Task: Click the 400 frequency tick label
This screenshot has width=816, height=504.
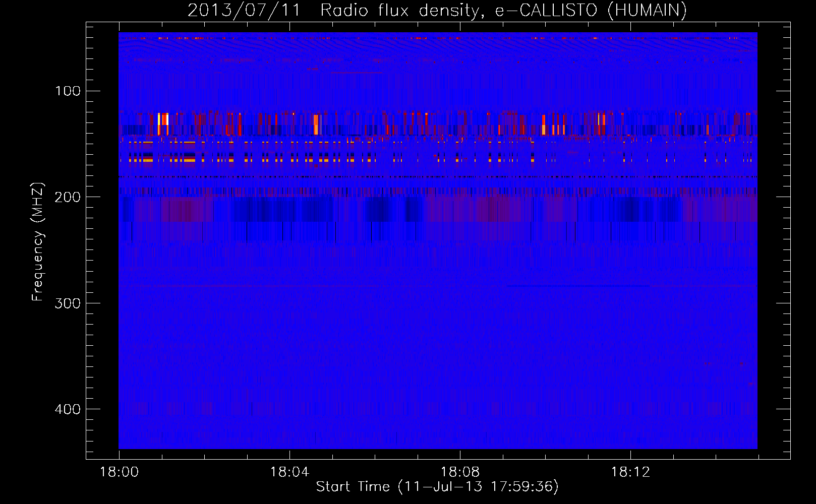Action: click(68, 409)
